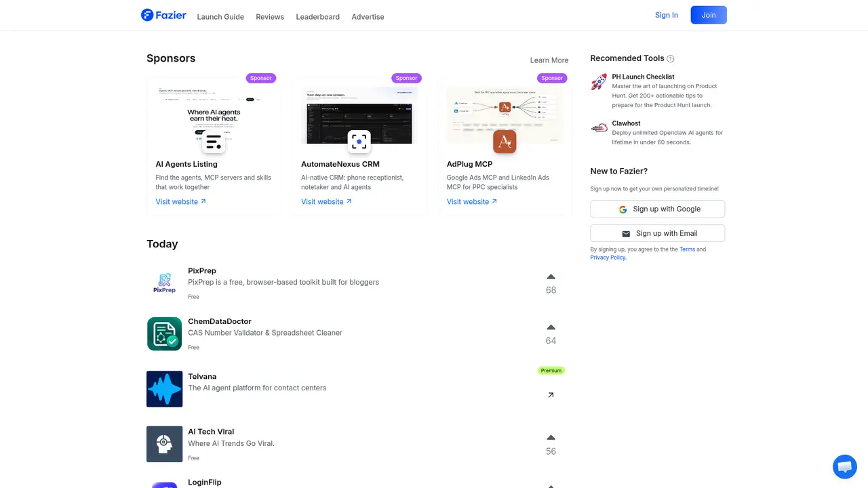Click the Free tag under PixPrep
Screen dimensions: 868x488
193,297
